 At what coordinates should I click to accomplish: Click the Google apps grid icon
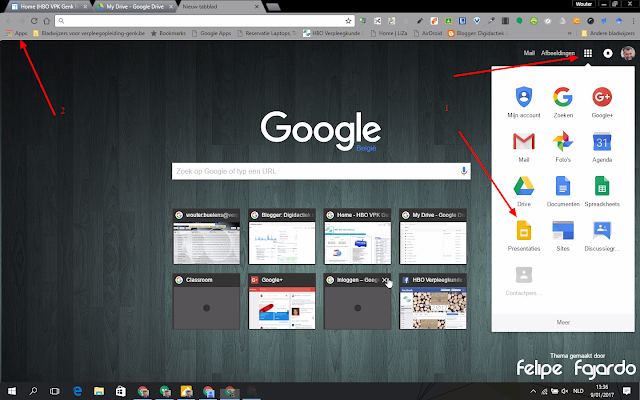588,53
